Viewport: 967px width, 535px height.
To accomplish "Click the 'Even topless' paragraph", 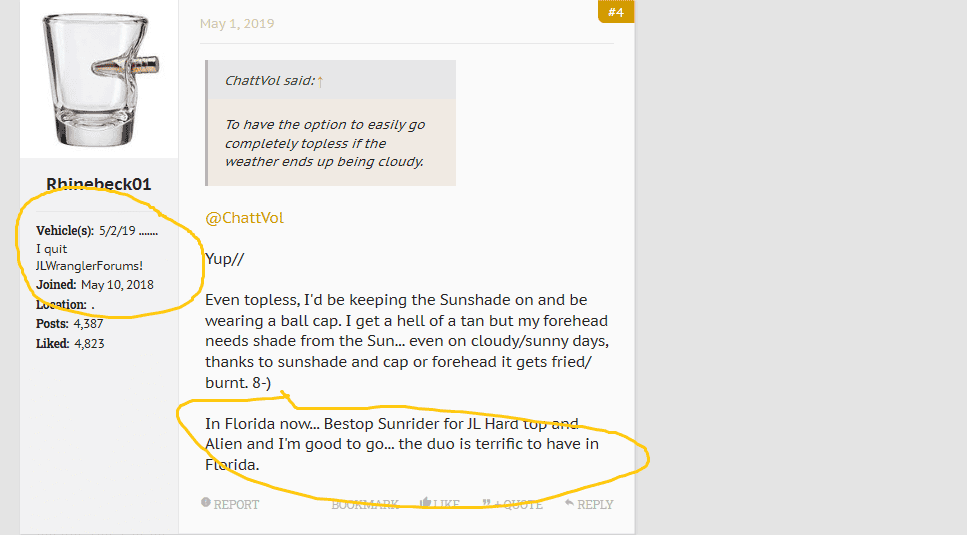I will click(407, 341).
